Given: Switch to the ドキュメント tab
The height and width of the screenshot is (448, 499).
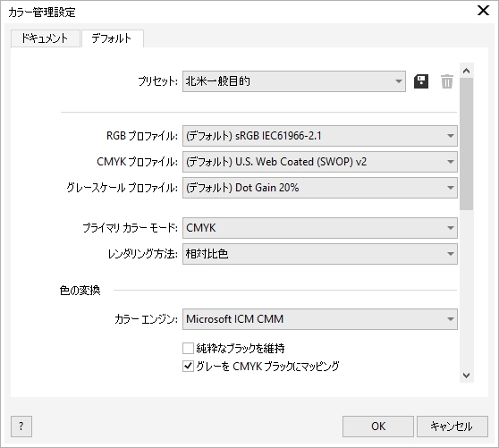Looking at the screenshot, I should tap(46, 38).
